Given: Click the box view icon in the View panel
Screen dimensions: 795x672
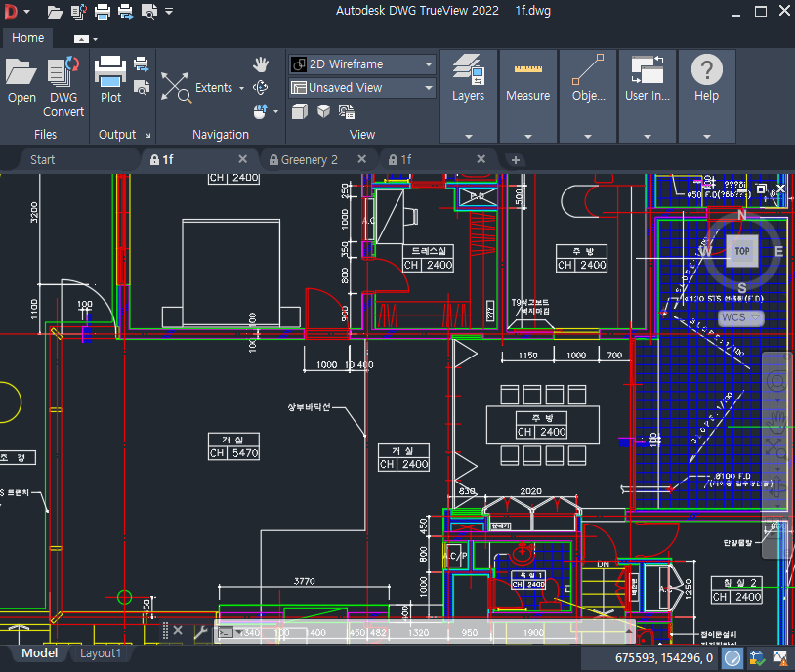Looking at the screenshot, I should pyautogui.click(x=300, y=111).
